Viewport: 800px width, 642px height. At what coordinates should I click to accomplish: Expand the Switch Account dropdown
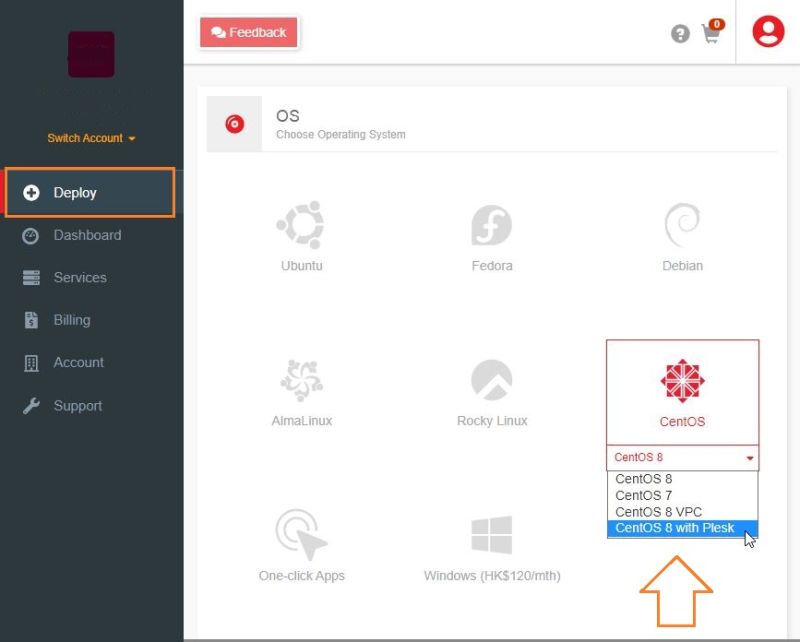[91, 138]
